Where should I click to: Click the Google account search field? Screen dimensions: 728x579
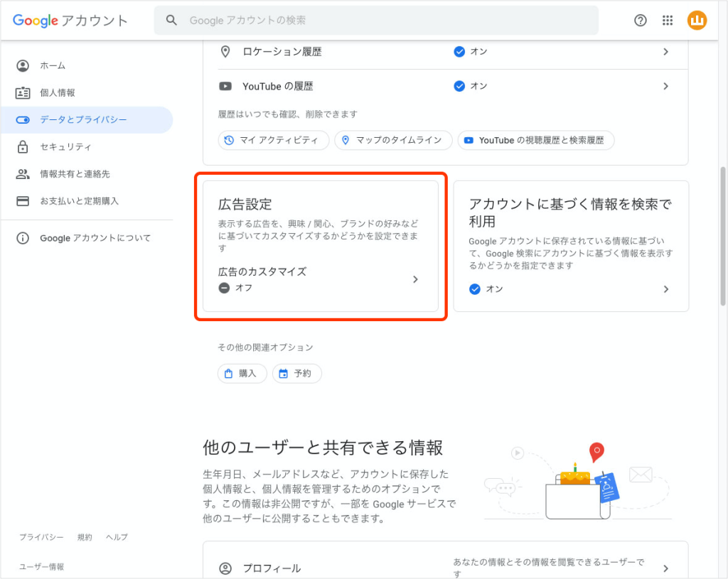(375, 20)
